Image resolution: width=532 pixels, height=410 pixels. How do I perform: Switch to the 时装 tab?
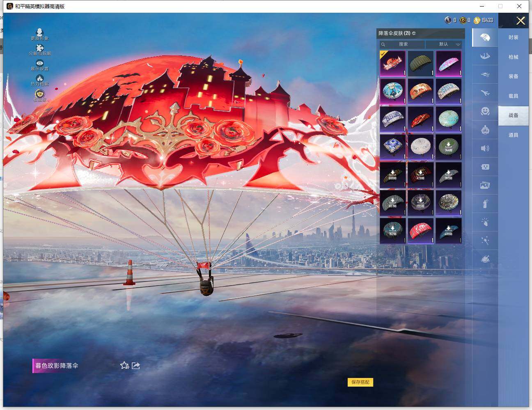(514, 37)
